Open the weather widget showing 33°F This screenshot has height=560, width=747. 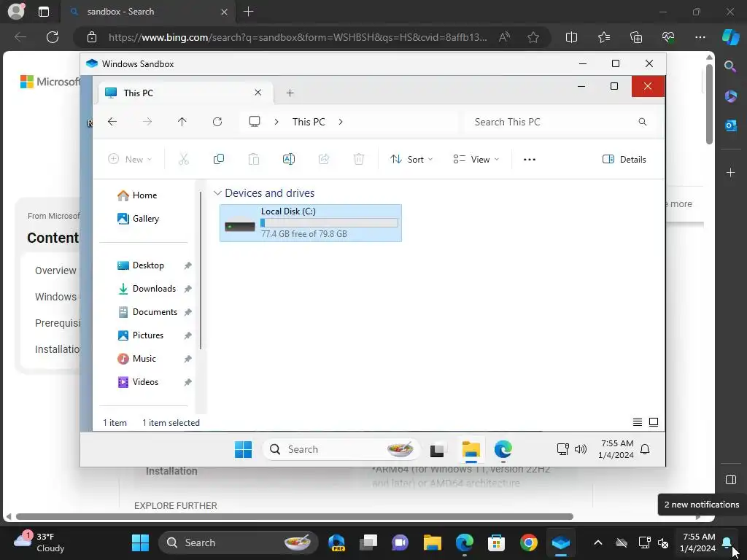(39, 542)
